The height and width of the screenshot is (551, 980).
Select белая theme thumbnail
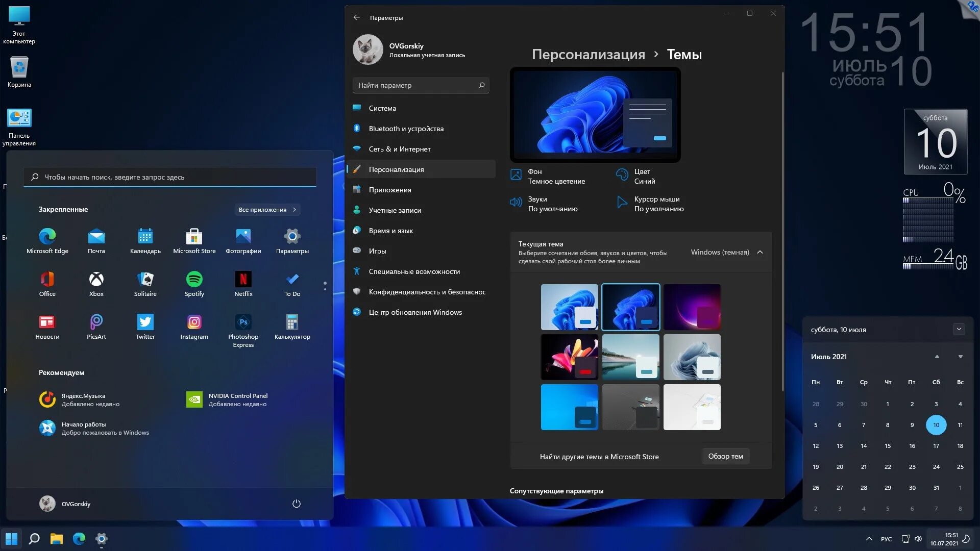692,407
